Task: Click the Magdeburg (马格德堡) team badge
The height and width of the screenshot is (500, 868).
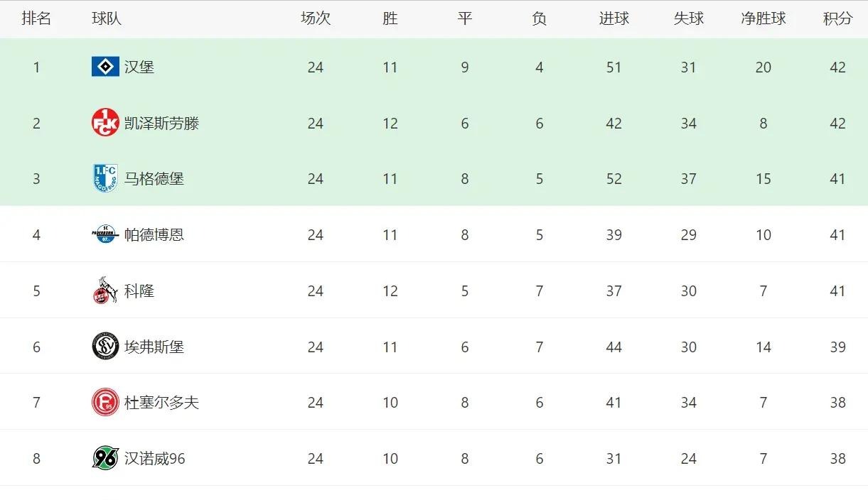Action: click(105, 178)
